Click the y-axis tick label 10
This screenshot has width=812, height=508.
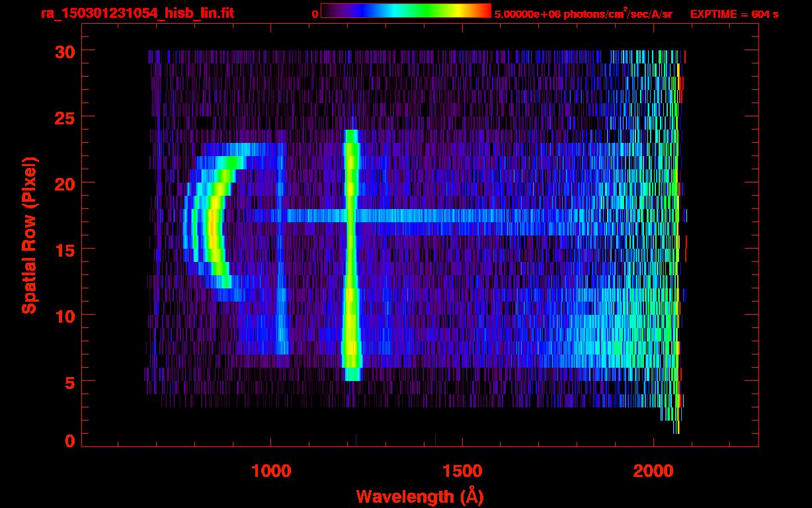(63, 316)
